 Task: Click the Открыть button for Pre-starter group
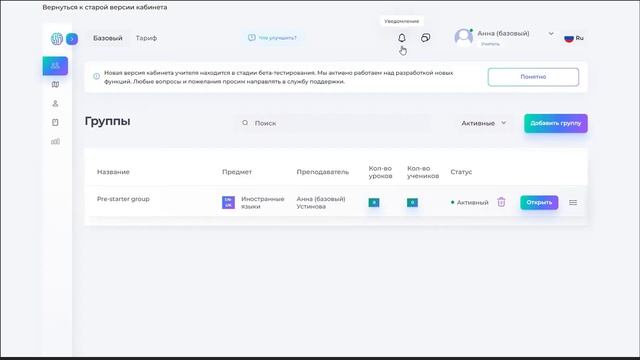click(539, 202)
